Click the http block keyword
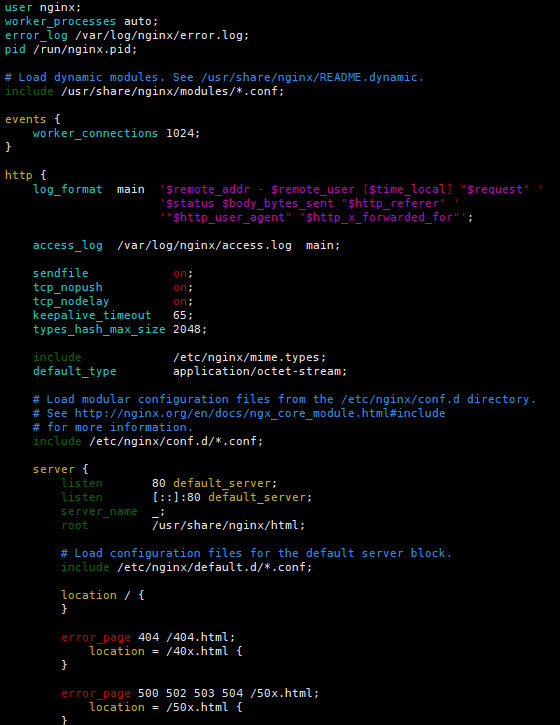560x725 pixels. tap(18, 175)
